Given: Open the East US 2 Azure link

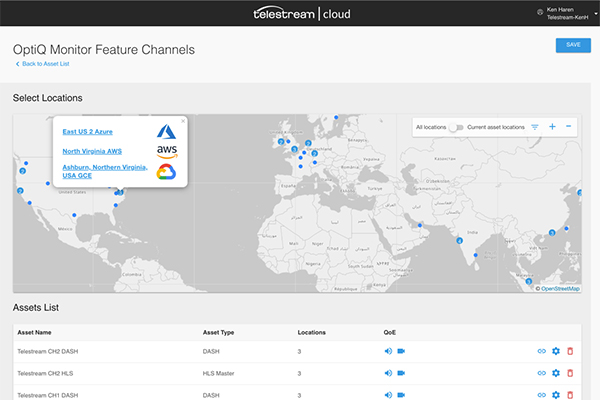Looking at the screenshot, I should click(87, 132).
